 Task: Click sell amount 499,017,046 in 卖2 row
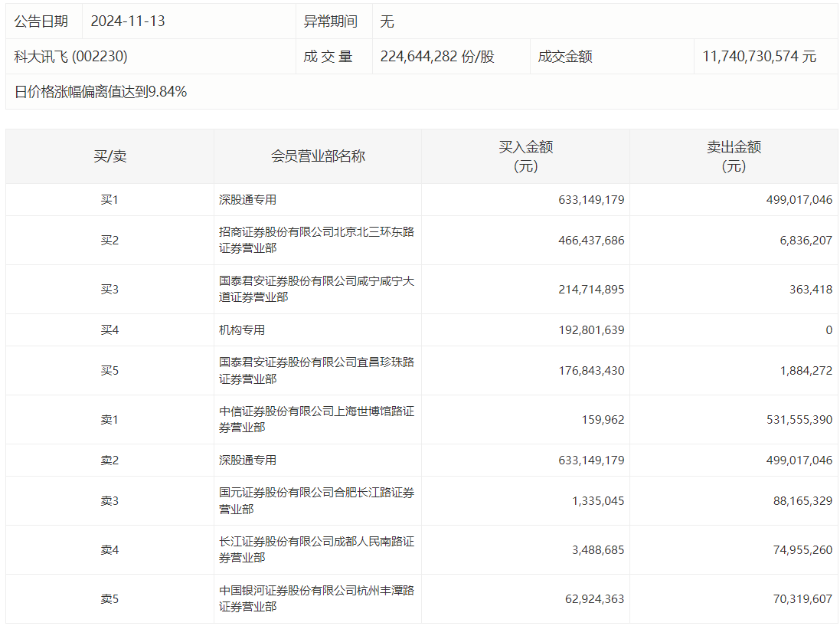(x=799, y=460)
